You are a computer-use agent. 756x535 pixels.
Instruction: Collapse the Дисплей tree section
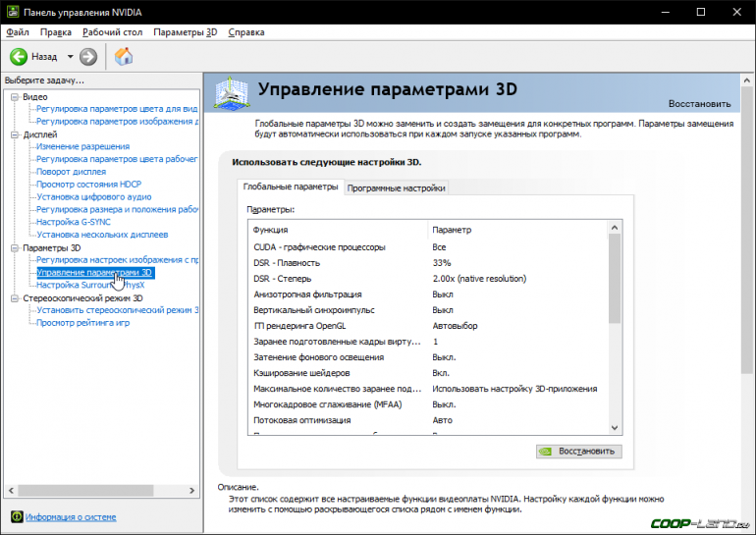[x=14, y=134]
